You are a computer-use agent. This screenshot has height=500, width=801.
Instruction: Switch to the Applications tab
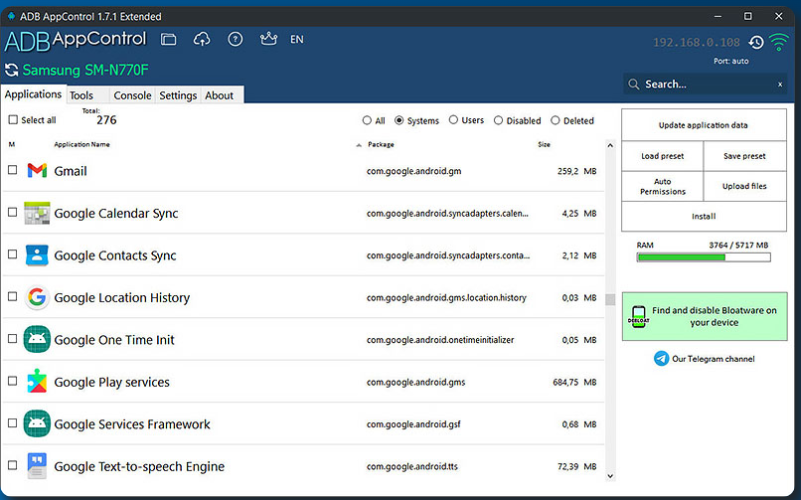coord(33,94)
